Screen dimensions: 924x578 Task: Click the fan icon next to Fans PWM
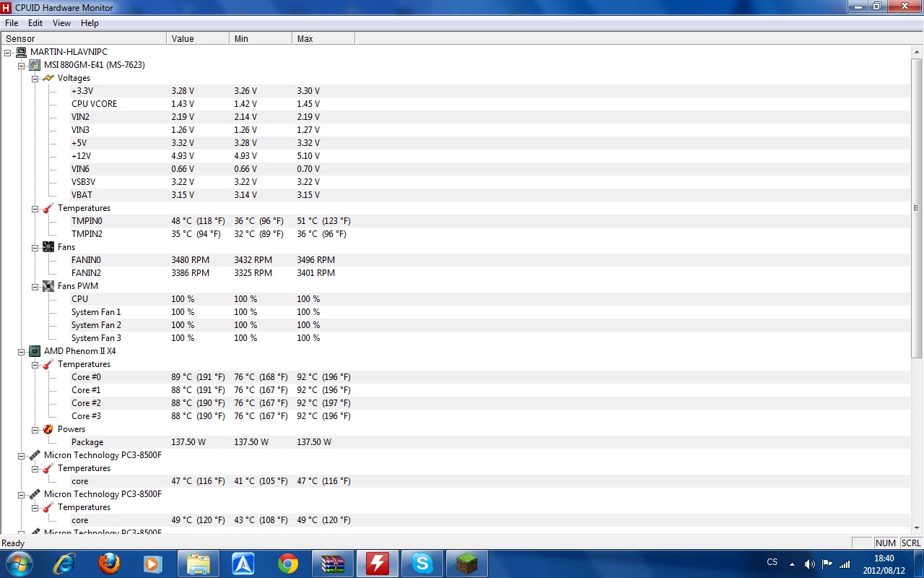coord(48,286)
